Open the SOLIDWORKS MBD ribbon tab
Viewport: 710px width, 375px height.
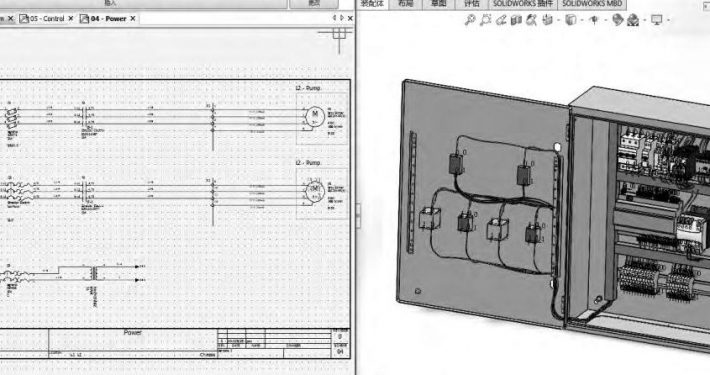coord(592,4)
